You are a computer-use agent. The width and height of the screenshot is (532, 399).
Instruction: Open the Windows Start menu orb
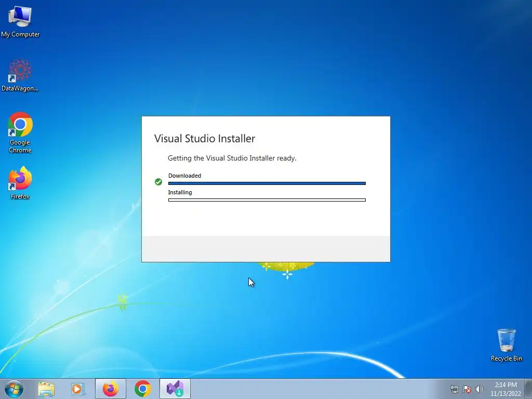14,389
